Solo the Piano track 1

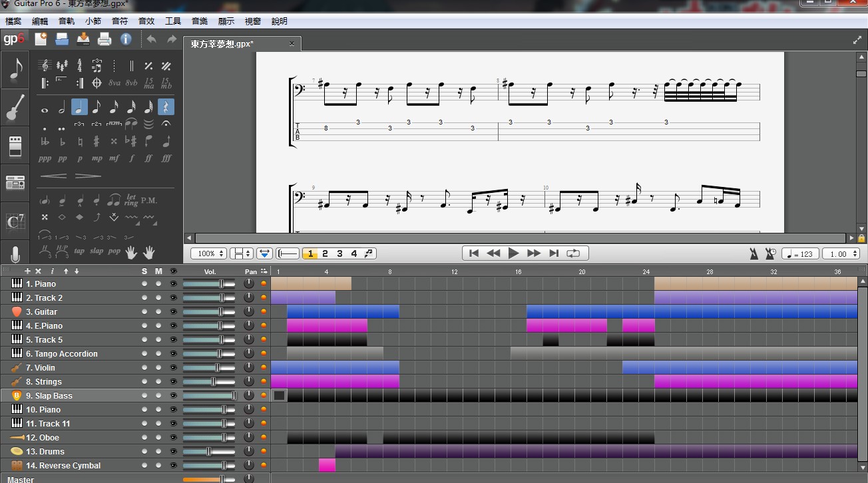pos(144,284)
